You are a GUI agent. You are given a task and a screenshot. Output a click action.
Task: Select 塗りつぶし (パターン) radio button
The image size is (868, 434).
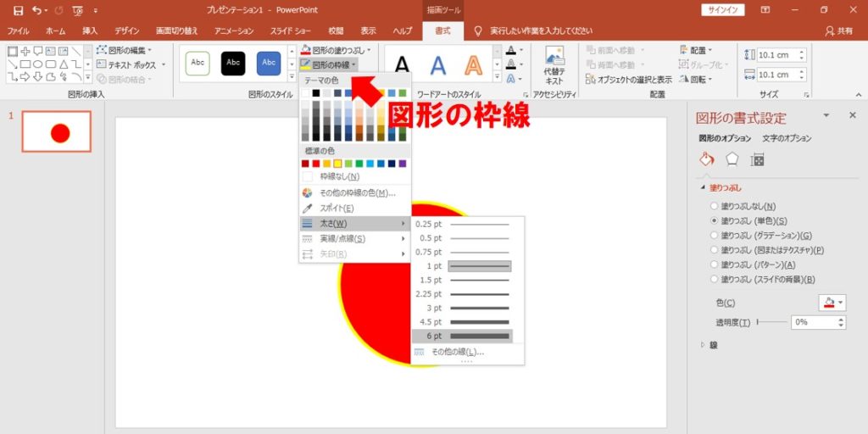point(715,264)
